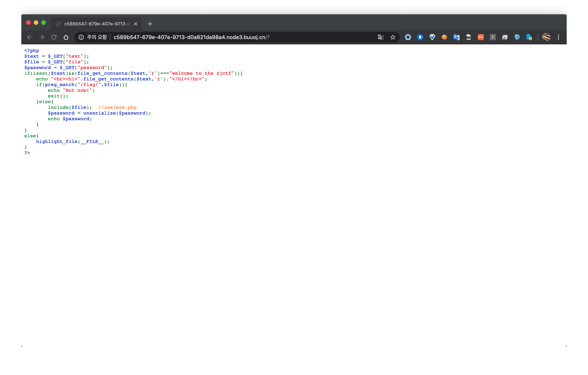Image resolution: width=588 pixels, height=375 pixels.
Task: Open the Chrome windows extension icon
Action: click(505, 37)
